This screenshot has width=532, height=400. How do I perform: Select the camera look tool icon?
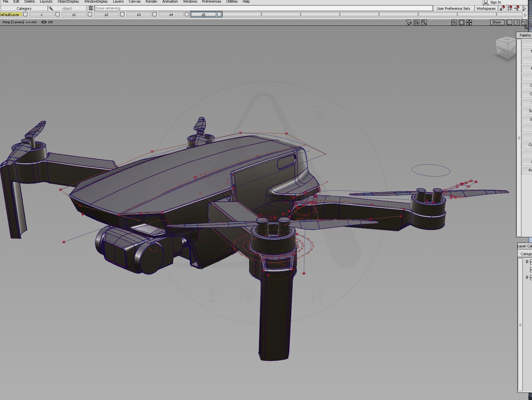click(x=409, y=23)
